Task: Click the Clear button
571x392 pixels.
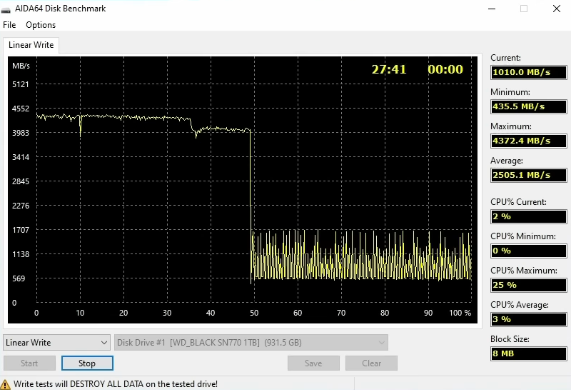Action: [371, 363]
